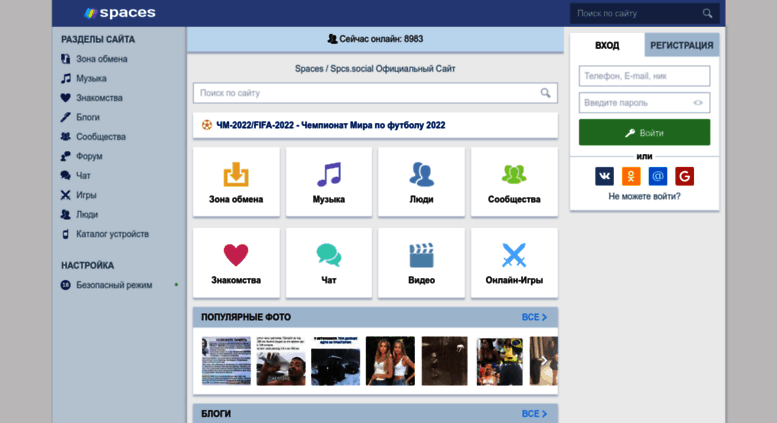Switch to the Регистрация tab

coord(681,45)
